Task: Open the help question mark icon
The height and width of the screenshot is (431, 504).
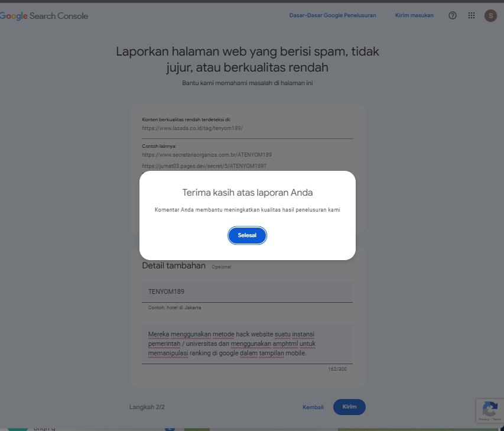Action: (452, 15)
